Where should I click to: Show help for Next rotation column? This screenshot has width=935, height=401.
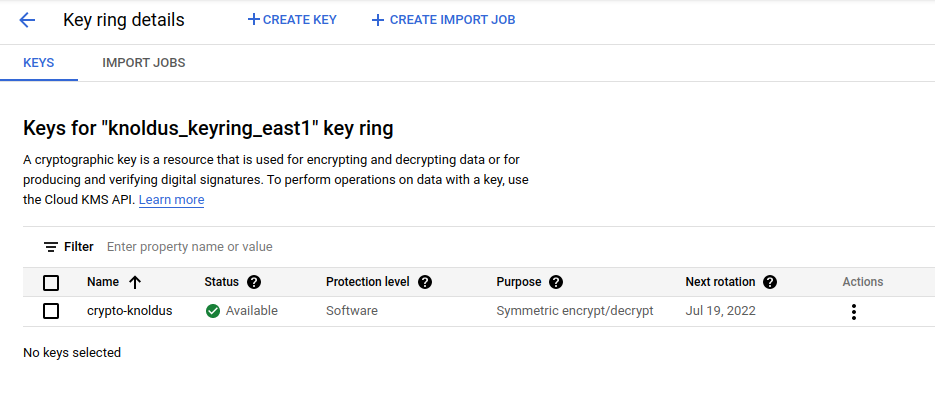click(770, 282)
